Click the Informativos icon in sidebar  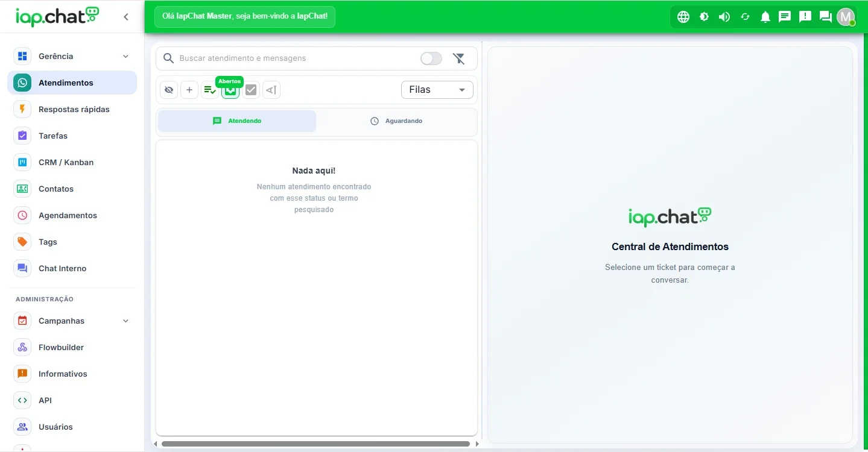point(22,374)
